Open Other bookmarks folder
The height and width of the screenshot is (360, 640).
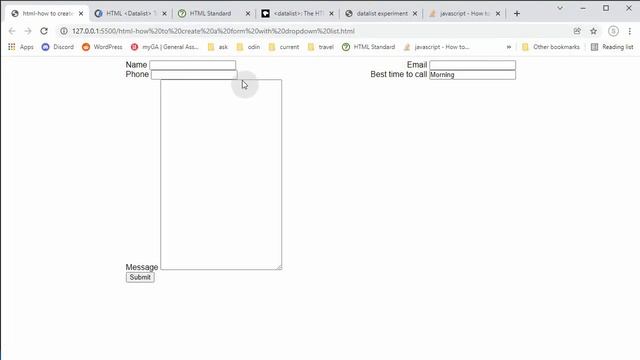click(x=551, y=47)
